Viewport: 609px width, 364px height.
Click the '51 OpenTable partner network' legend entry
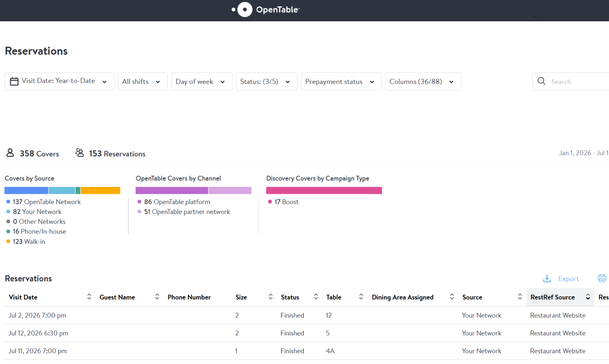click(184, 212)
